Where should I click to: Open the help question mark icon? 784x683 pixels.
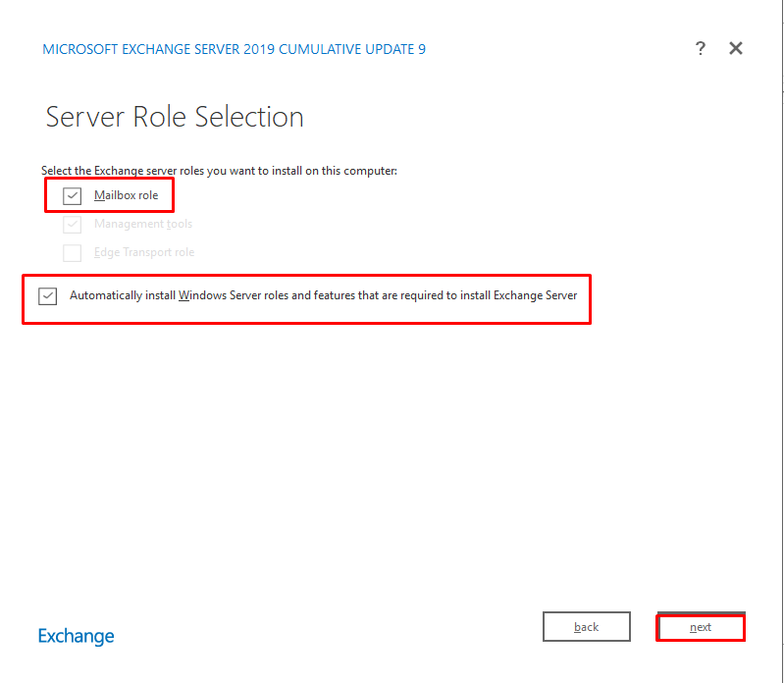701,48
